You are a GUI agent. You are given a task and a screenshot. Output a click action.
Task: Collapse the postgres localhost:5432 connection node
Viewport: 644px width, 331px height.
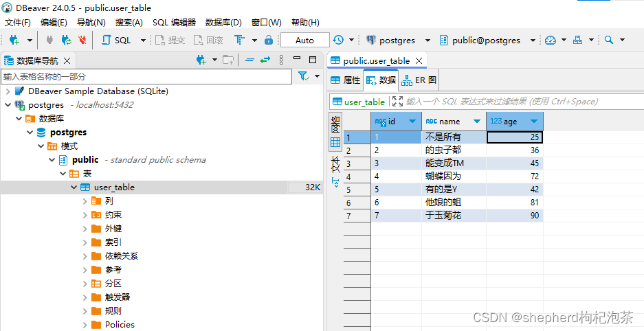pyautogui.click(x=8, y=105)
